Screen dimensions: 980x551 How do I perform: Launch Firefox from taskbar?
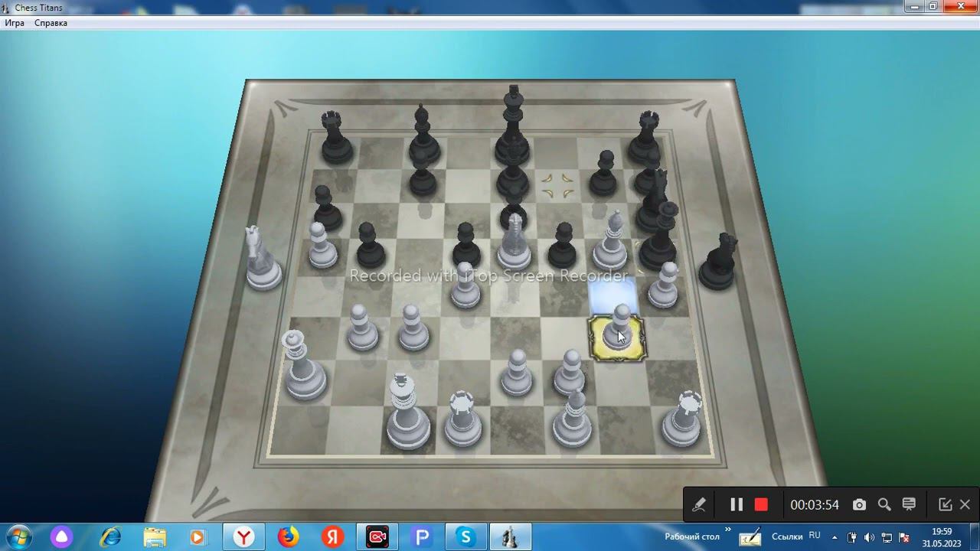[x=288, y=537]
